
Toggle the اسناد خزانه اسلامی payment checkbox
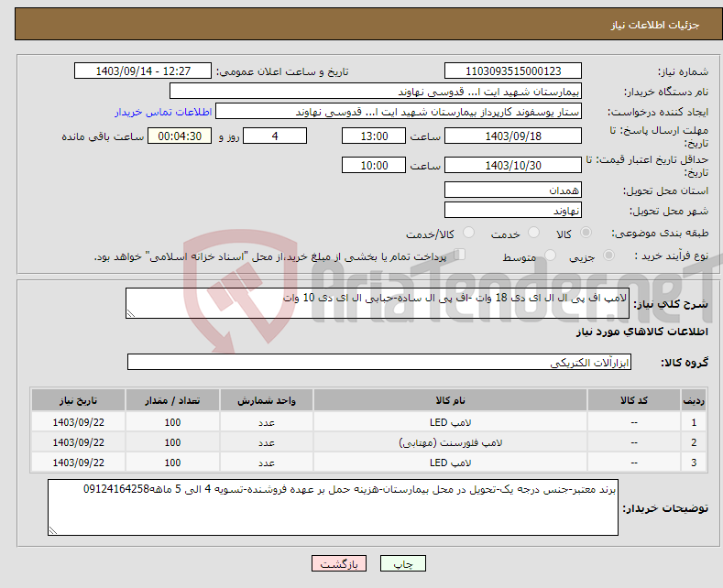tap(460, 255)
